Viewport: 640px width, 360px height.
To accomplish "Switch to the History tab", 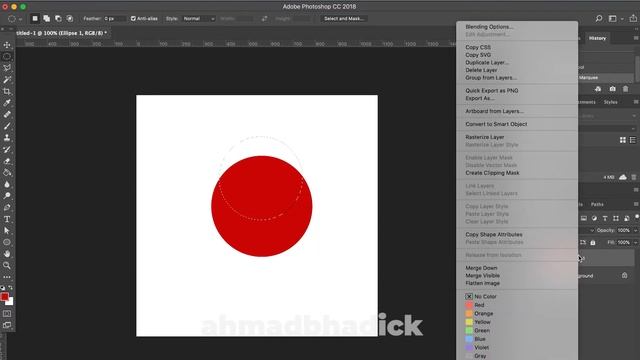I will (598, 38).
